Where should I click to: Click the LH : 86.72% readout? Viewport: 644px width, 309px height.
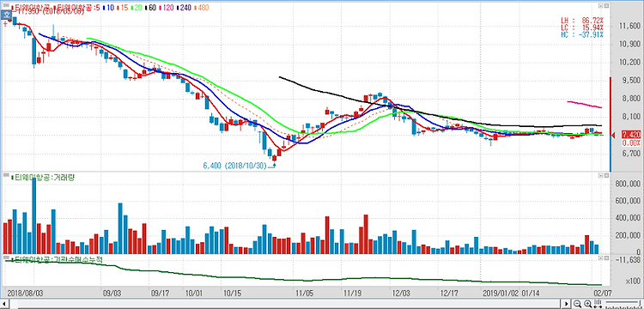pos(582,20)
